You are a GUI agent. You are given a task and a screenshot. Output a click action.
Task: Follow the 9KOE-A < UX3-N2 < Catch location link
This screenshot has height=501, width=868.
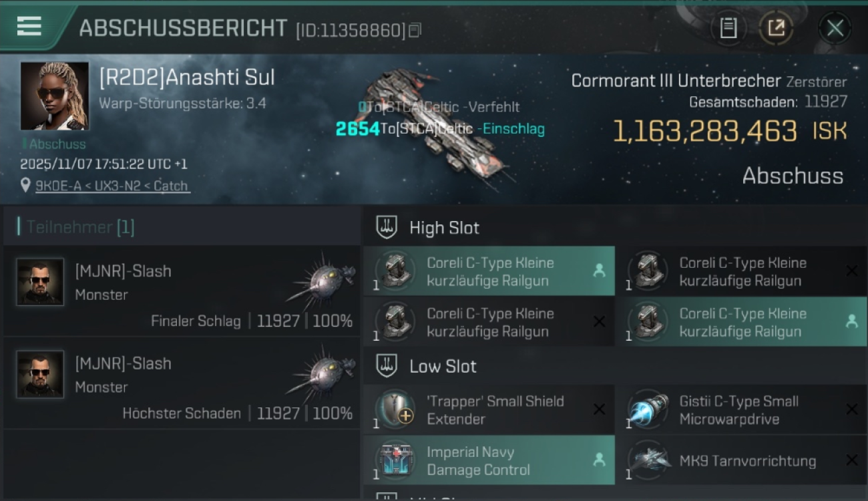112,186
